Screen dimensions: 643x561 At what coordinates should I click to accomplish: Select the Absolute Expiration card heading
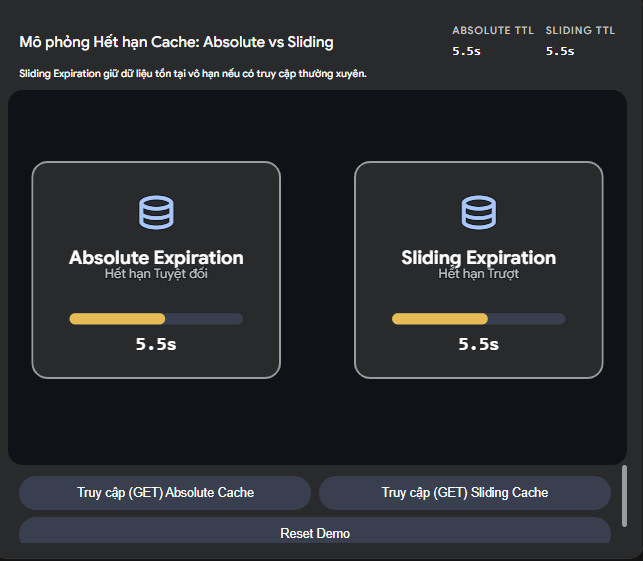point(156,257)
